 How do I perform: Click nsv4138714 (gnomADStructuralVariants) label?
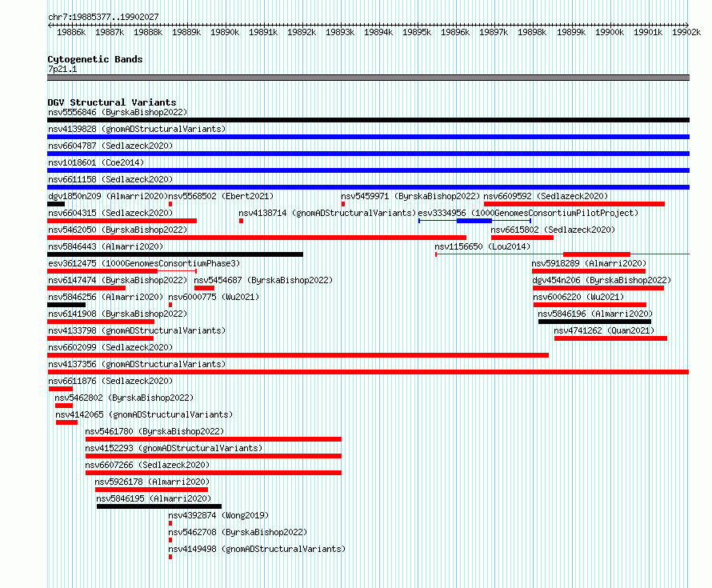click(327, 213)
